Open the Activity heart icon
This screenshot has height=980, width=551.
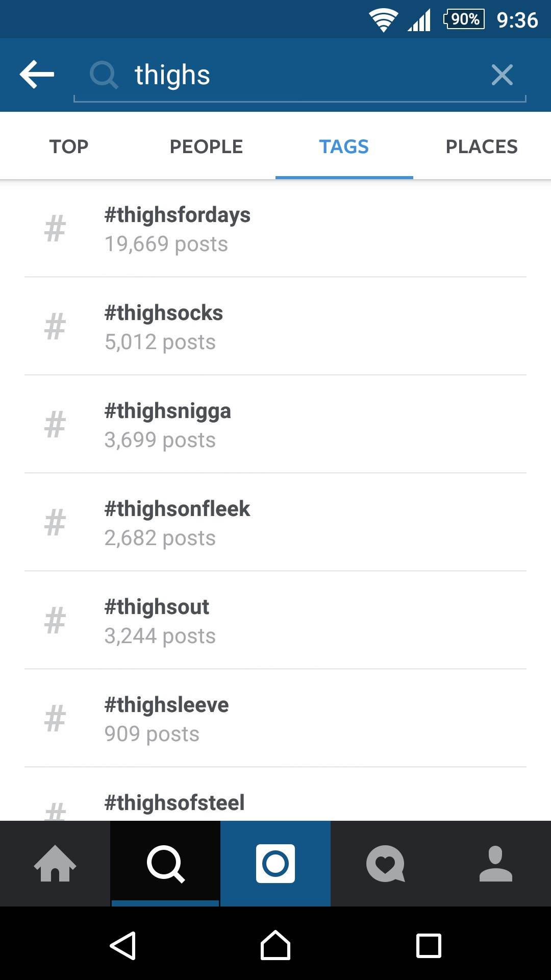coord(386,864)
